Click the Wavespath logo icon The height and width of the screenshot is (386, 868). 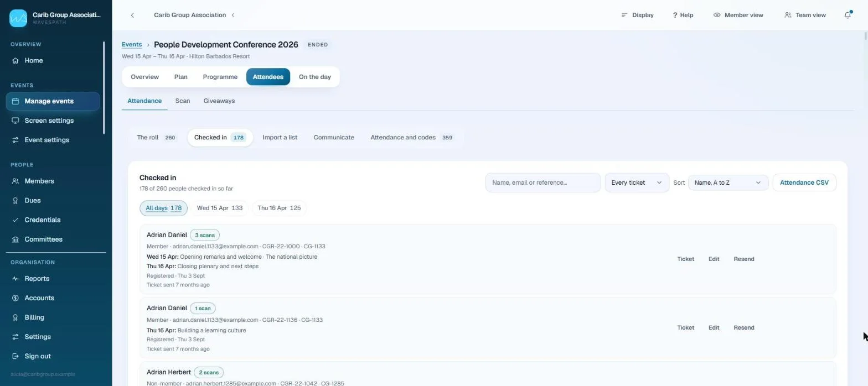(x=18, y=18)
